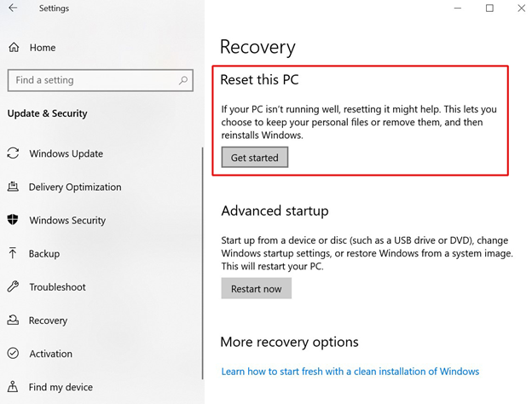Screen dimensions: 532x404
Task: Click the Troubleshoot wrench icon
Action: coord(13,286)
